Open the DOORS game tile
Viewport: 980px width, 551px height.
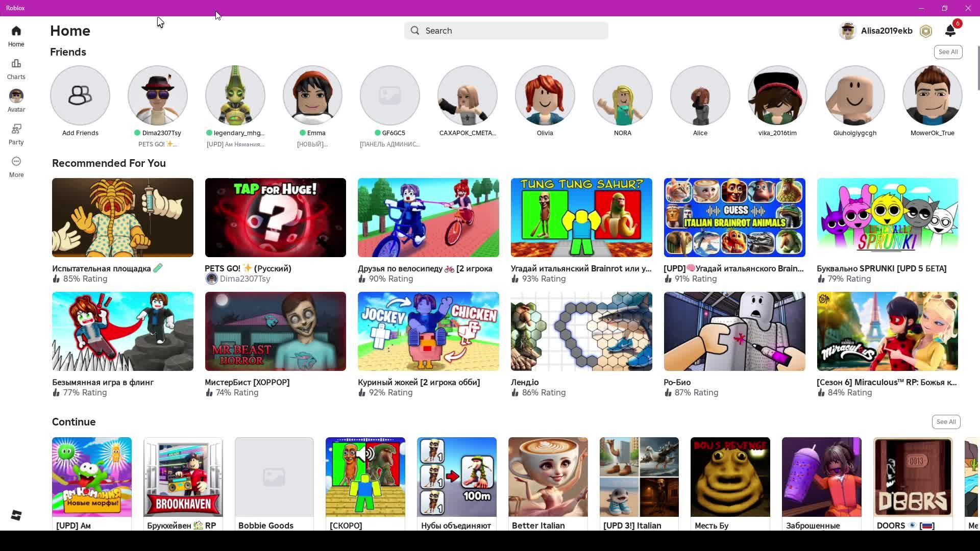913,477
